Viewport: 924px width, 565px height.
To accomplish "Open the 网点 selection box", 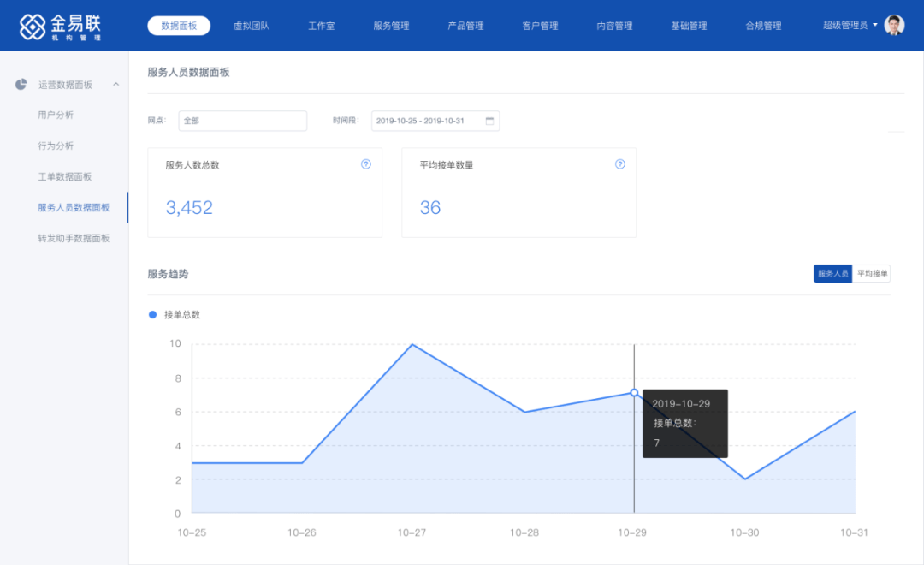I will click(x=243, y=121).
